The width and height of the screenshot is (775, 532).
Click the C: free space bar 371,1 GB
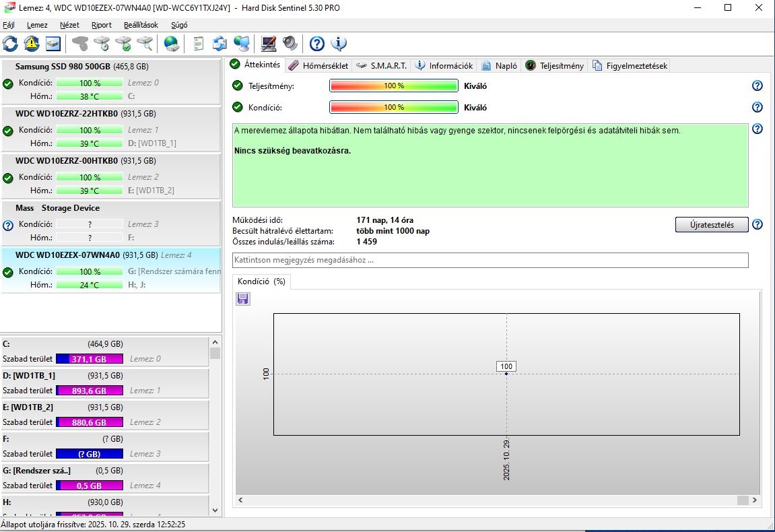click(90, 359)
